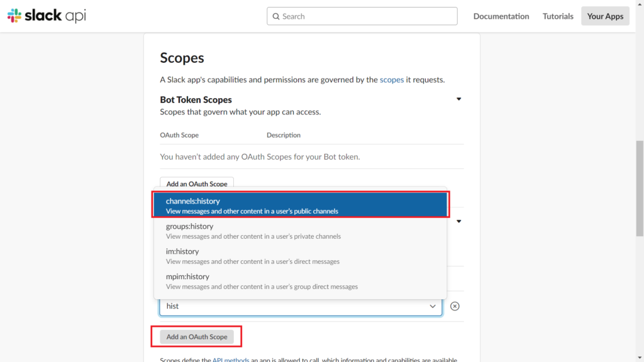Viewport: 644px width, 362px height.
Task: Click the upper Add an OAuth Scope button
Action: 196,184
